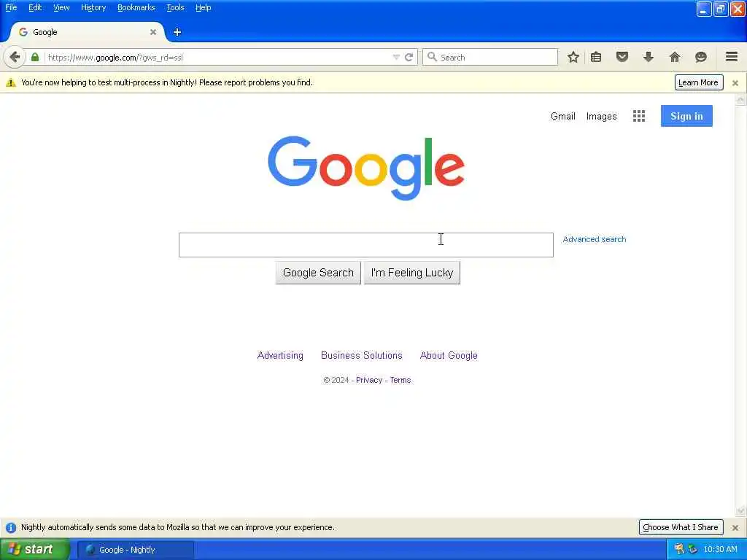Viewport: 747px width, 560px height.
Task: Click the first system tray icon
Action: point(679,550)
